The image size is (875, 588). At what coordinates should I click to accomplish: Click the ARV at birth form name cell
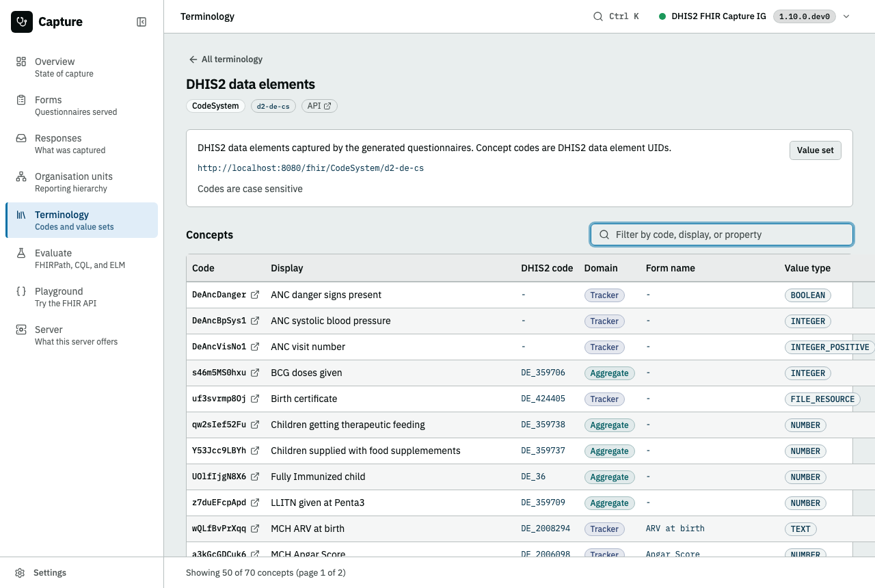[x=675, y=529]
